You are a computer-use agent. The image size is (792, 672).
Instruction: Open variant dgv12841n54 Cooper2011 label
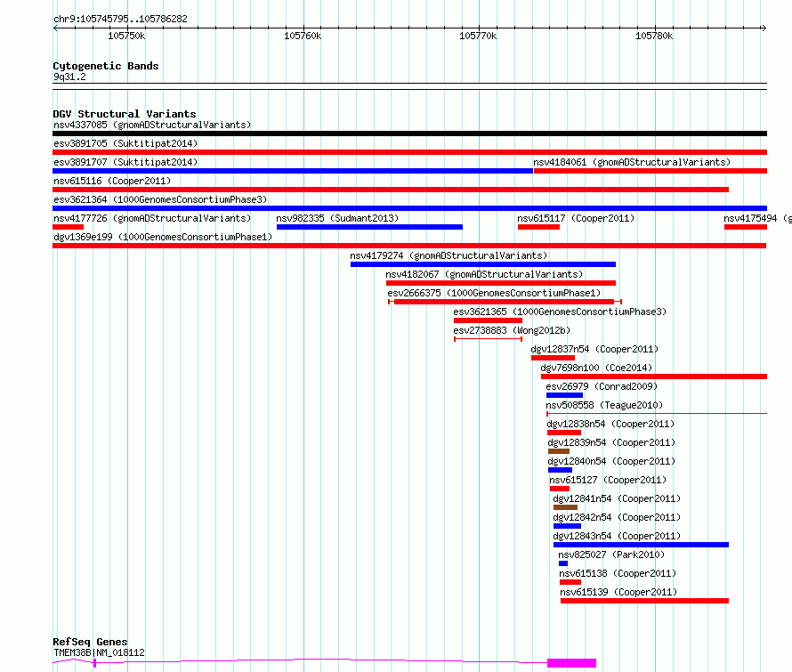click(617, 498)
